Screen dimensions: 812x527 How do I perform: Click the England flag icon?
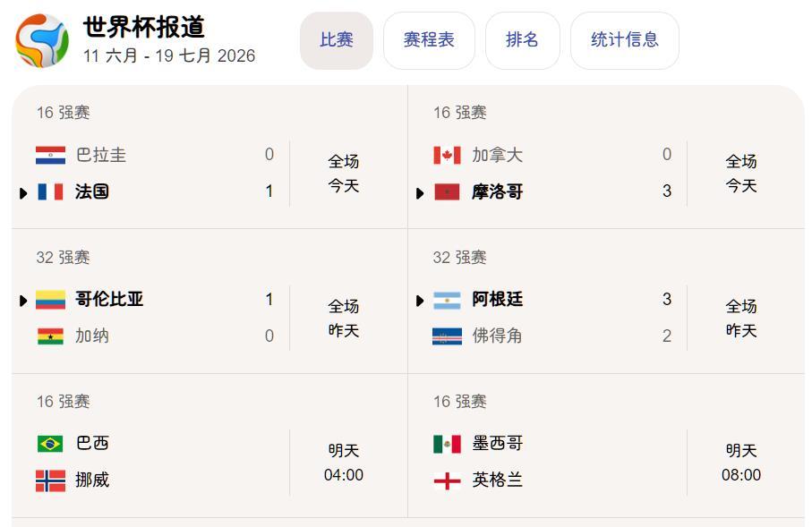[447, 480]
